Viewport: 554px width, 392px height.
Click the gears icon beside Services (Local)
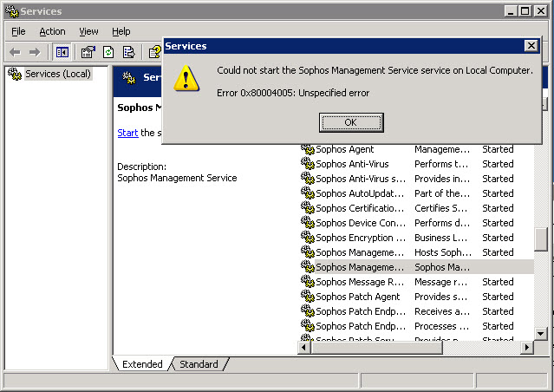point(15,74)
